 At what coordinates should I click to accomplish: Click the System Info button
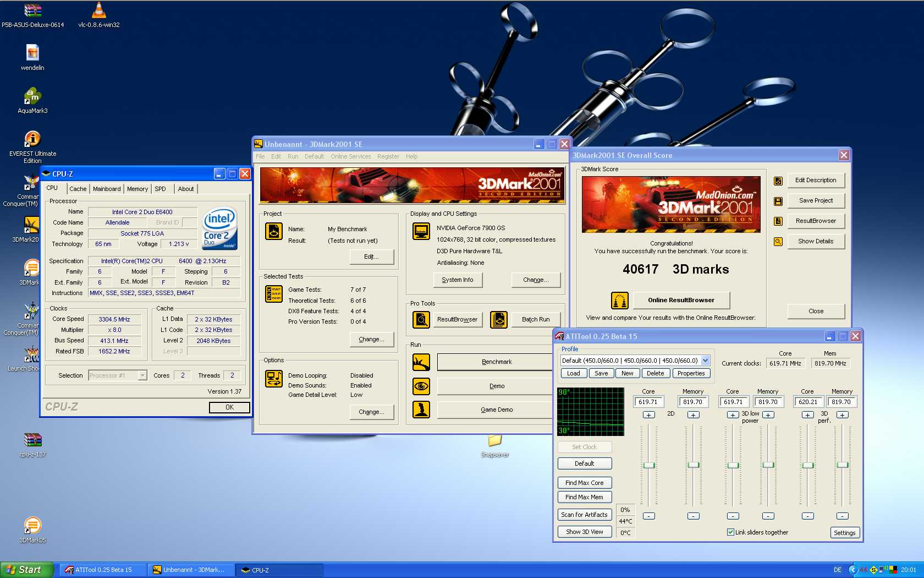457,280
